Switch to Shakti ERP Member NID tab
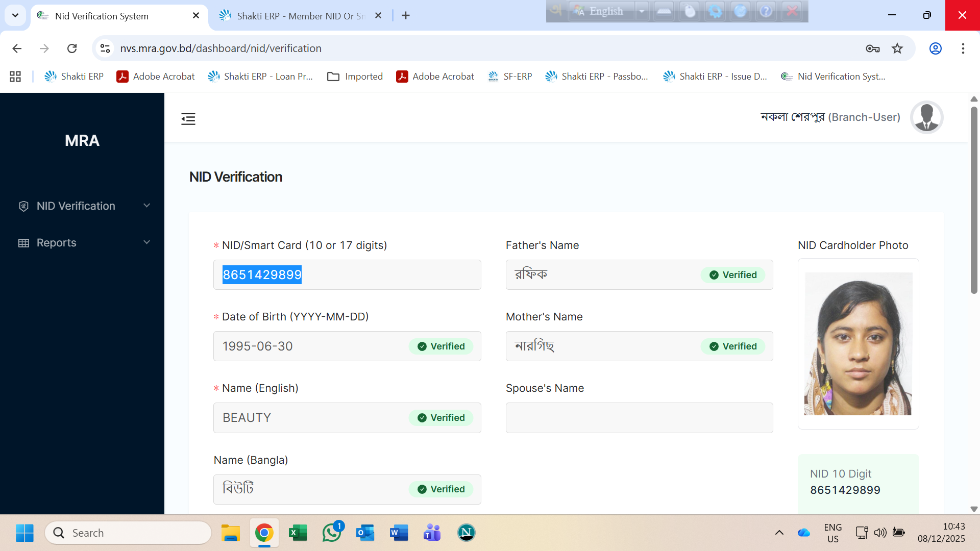Image resolution: width=980 pixels, height=551 pixels. 301,16
